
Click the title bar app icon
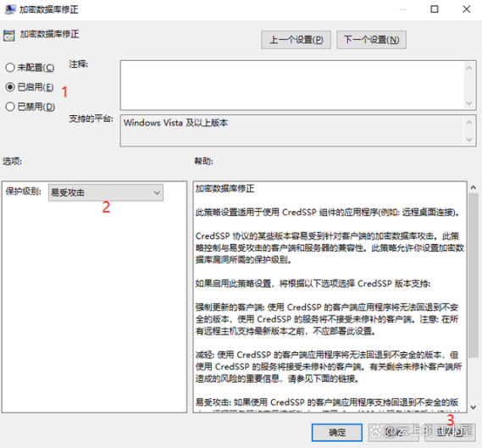coord(10,9)
